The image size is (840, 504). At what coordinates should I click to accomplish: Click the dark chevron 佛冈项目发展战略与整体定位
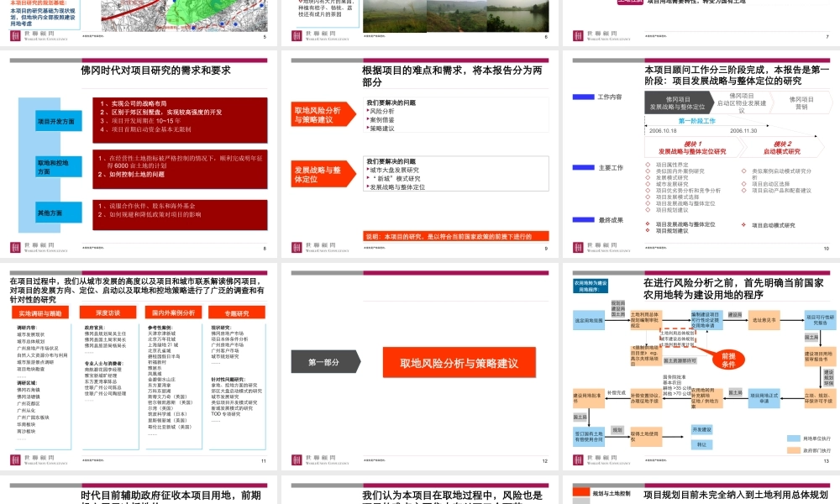[679, 102]
